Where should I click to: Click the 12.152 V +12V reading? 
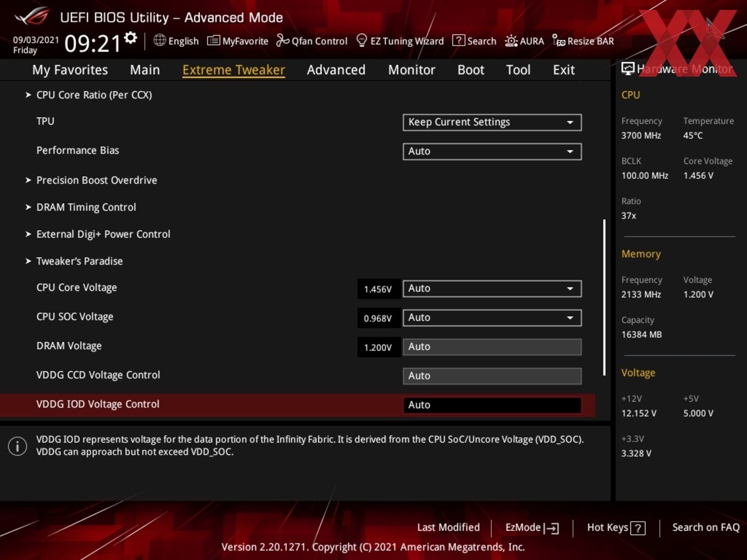coord(639,413)
